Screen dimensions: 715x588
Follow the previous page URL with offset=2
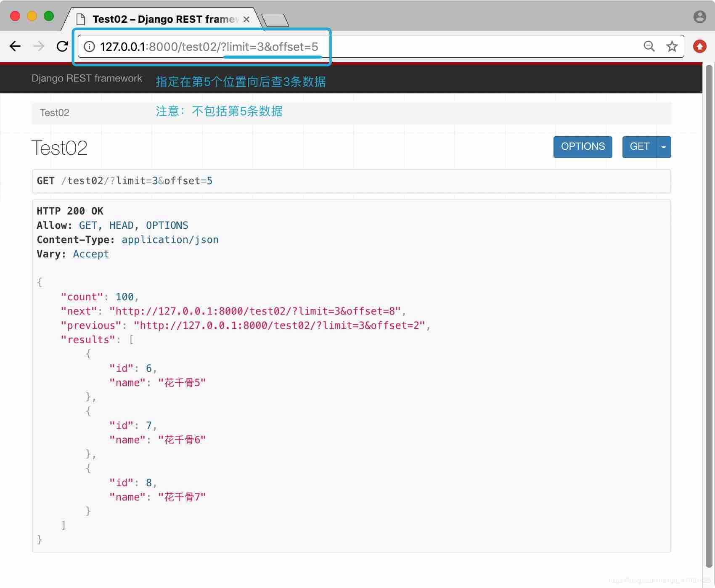click(x=280, y=325)
